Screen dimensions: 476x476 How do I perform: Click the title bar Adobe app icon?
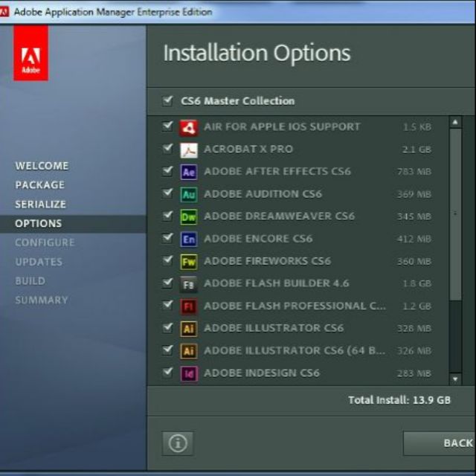(x=4, y=12)
